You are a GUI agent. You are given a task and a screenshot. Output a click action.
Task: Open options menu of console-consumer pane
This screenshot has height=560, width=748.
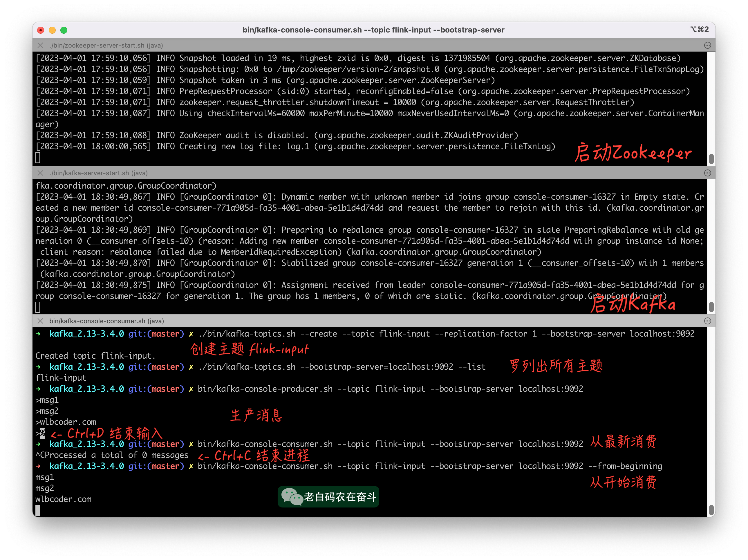[x=707, y=321]
